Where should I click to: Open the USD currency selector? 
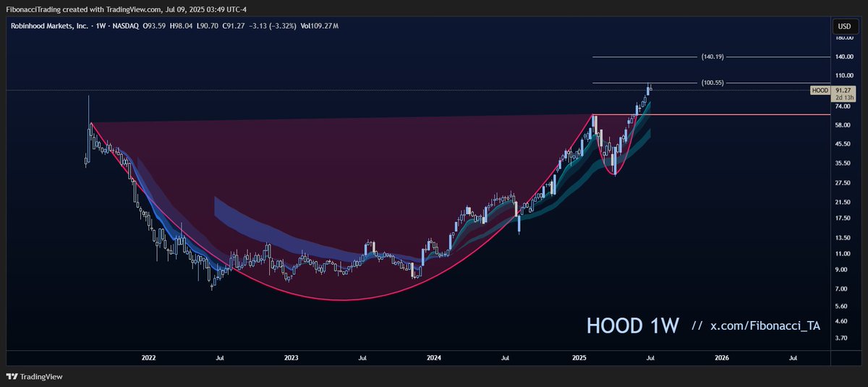click(x=844, y=26)
